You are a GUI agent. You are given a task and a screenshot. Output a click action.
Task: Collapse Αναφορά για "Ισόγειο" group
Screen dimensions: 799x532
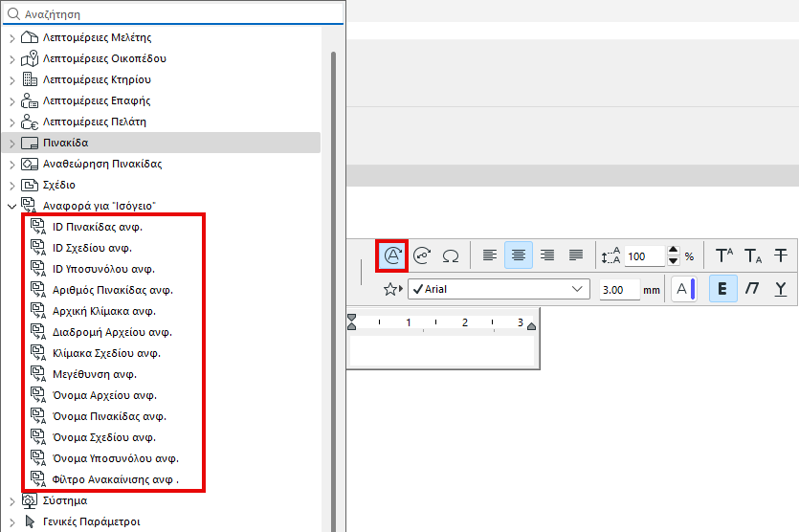(x=11, y=207)
